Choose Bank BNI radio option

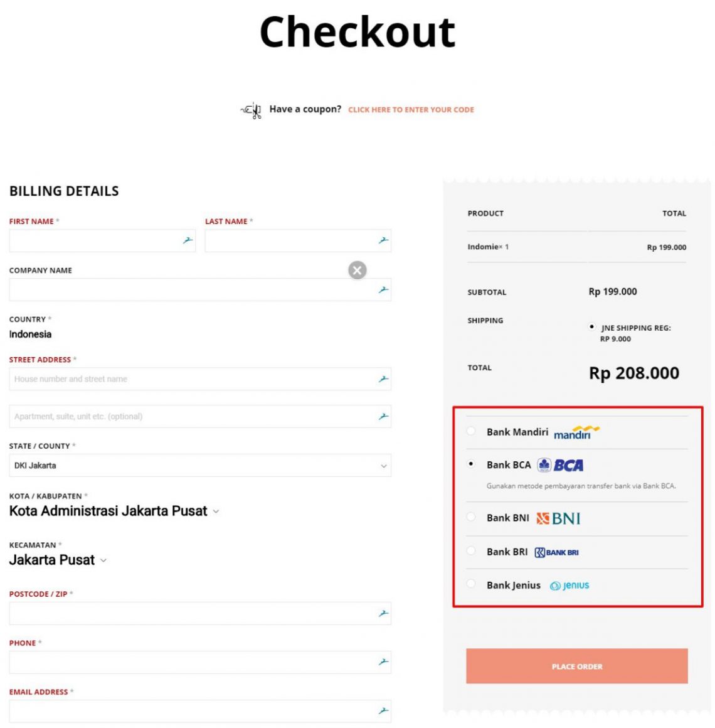tap(470, 517)
